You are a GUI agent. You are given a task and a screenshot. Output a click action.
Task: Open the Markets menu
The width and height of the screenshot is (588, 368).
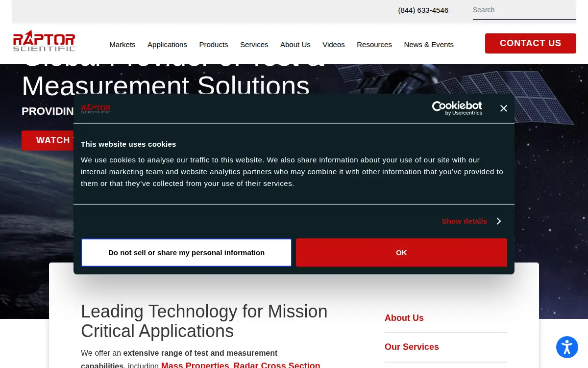point(122,45)
